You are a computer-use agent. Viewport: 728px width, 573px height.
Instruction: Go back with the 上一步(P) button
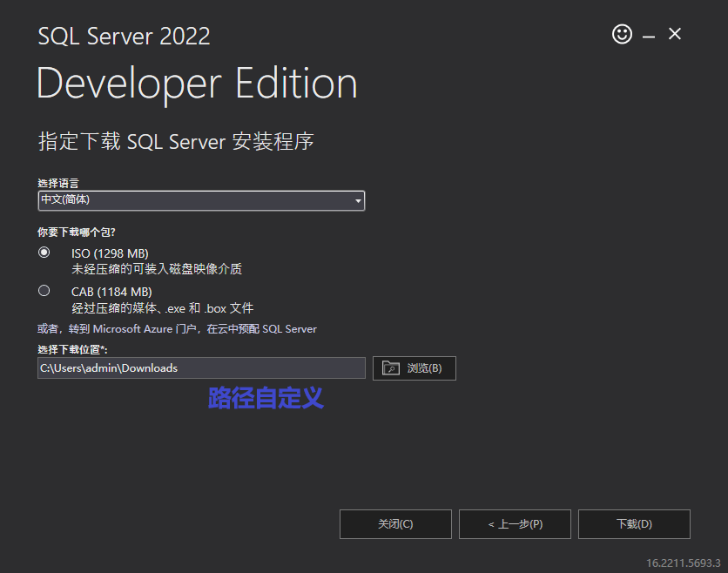[515, 524]
